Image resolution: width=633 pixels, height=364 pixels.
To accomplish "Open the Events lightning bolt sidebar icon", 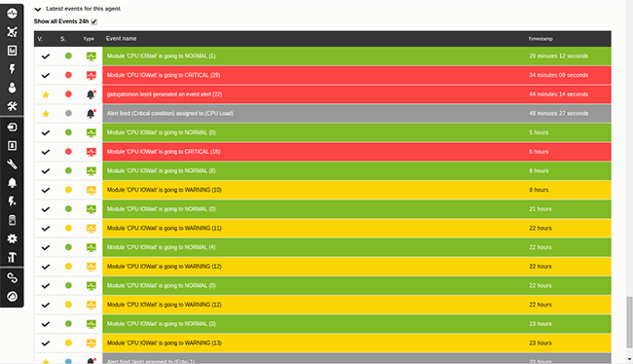I will tap(12, 69).
